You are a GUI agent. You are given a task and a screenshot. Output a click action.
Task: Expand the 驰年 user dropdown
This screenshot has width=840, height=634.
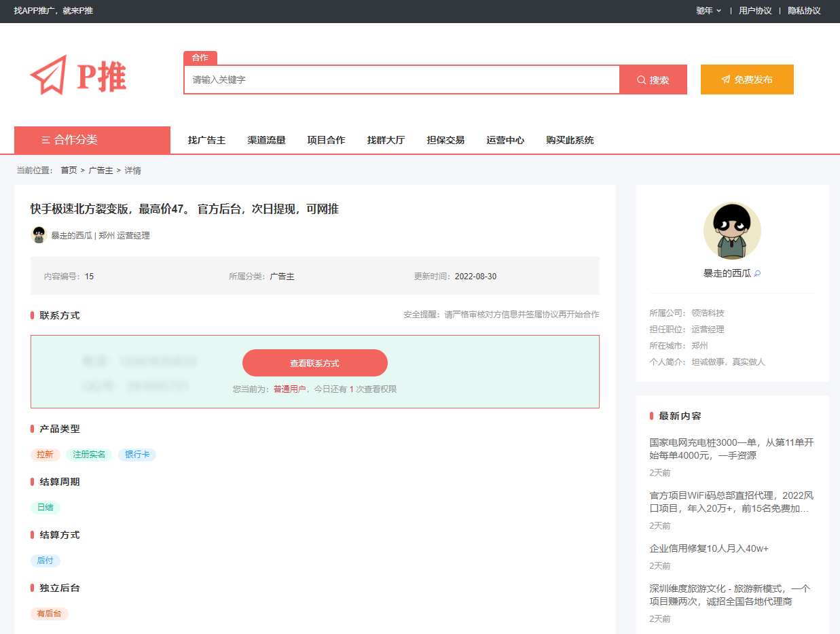(x=708, y=11)
